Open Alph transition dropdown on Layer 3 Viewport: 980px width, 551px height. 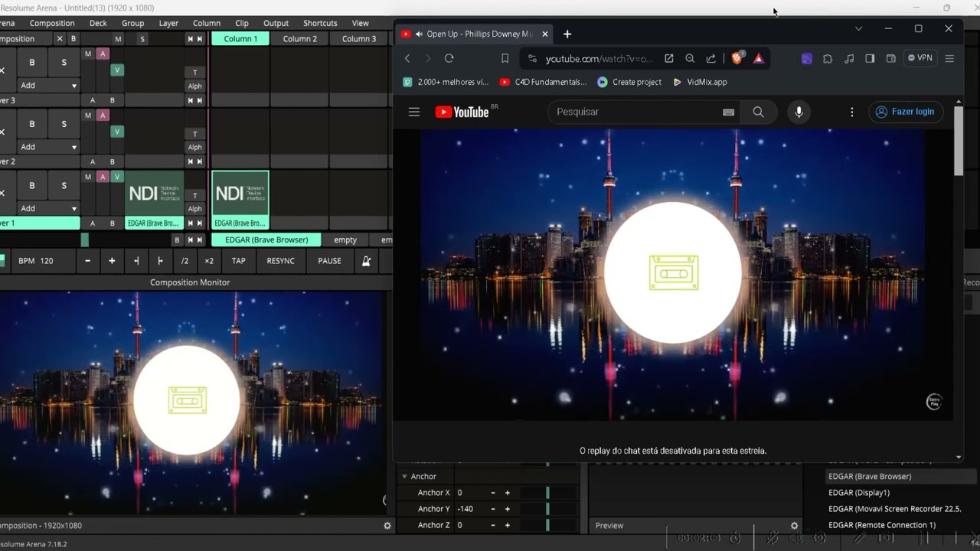[x=194, y=86]
